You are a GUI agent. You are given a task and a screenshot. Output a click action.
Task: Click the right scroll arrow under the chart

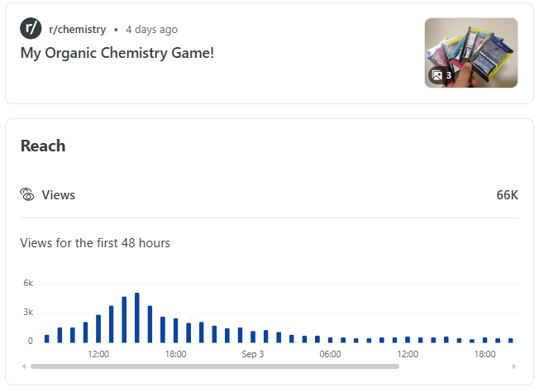[x=514, y=366]
